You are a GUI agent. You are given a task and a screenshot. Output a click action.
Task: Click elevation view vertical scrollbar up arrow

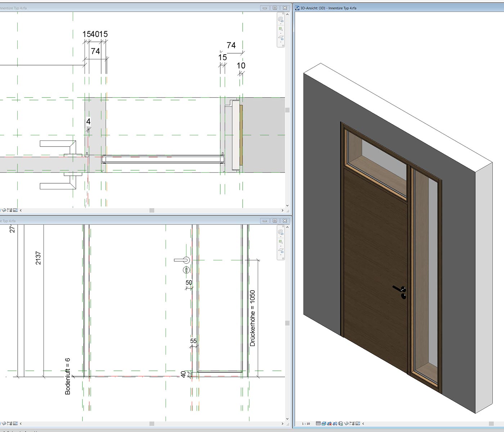287,227
